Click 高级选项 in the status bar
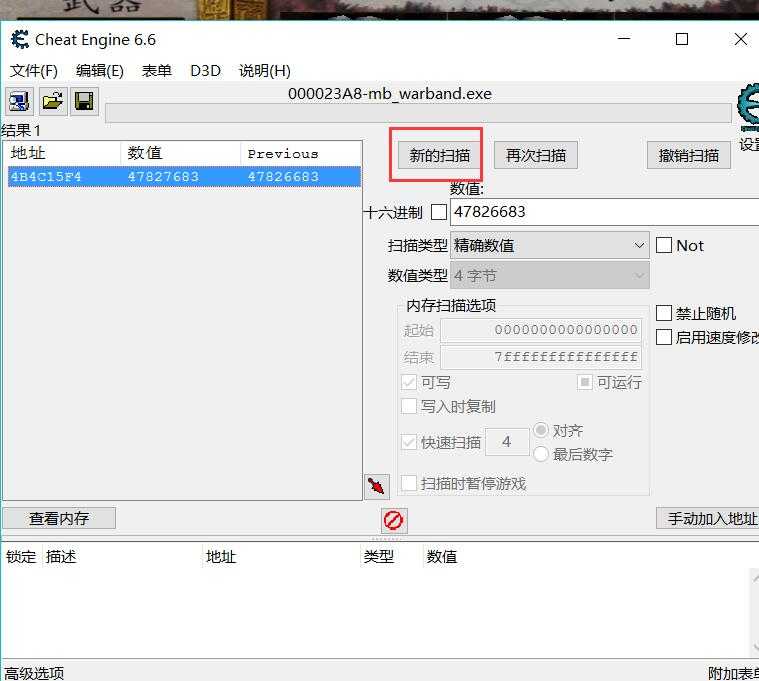Screen dimensions: 759x681 [34, 673]
